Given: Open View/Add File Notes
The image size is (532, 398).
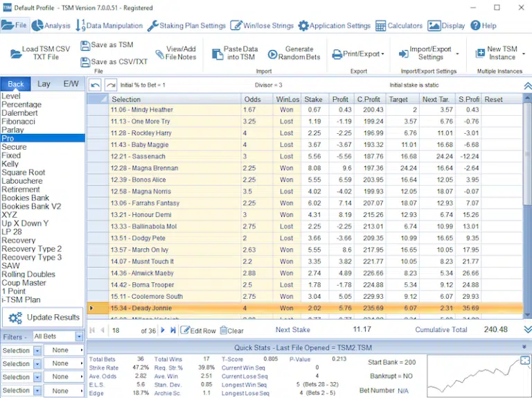Looking at the screenshot, I should 176,53.
